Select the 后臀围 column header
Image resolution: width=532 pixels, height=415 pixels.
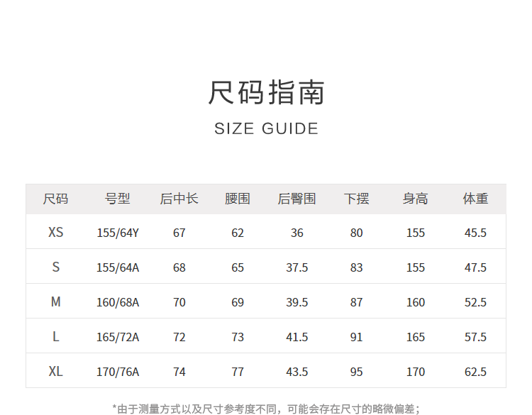[297, 199]
